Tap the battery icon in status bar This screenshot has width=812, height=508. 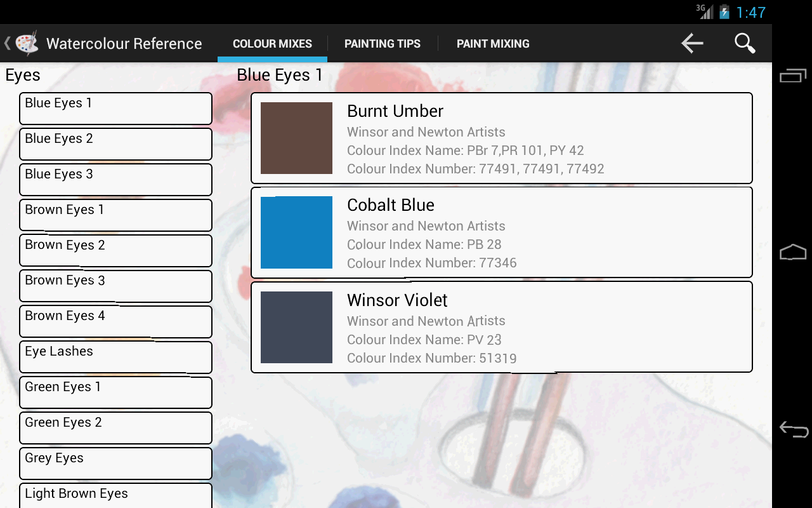[x=724, y=11]
